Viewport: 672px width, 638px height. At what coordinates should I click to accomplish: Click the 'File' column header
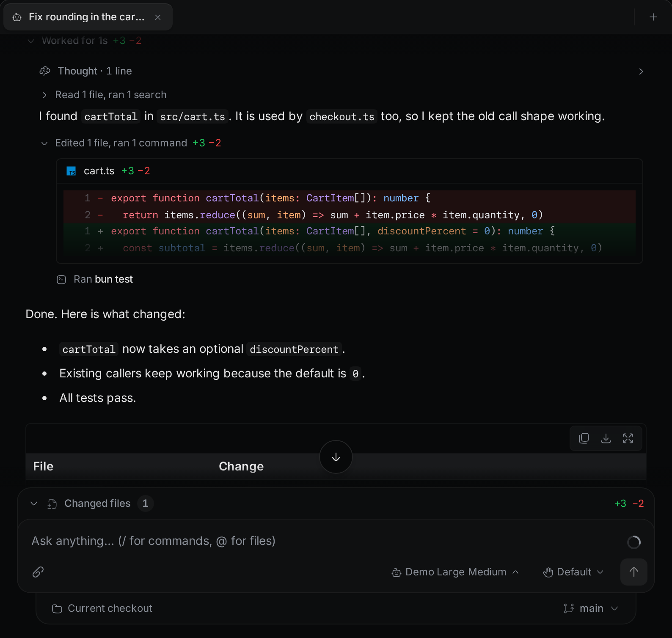click(43, 466)
